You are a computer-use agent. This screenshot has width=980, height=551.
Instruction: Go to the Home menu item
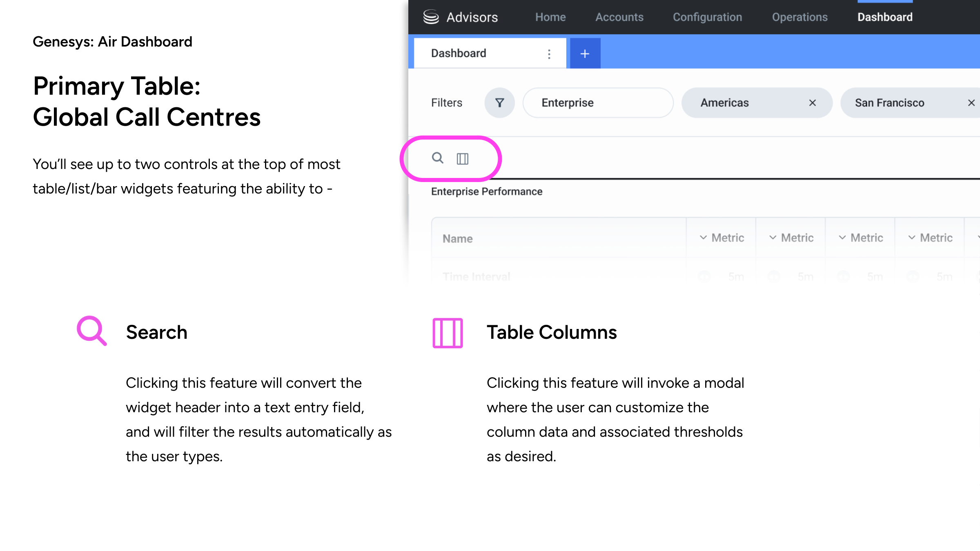550,17
